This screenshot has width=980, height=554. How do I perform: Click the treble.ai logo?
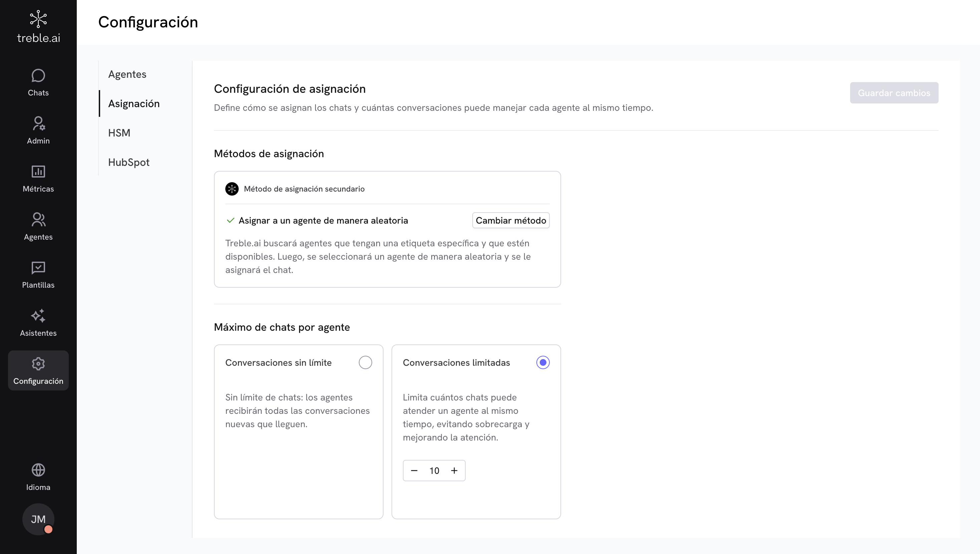(38, 27)
